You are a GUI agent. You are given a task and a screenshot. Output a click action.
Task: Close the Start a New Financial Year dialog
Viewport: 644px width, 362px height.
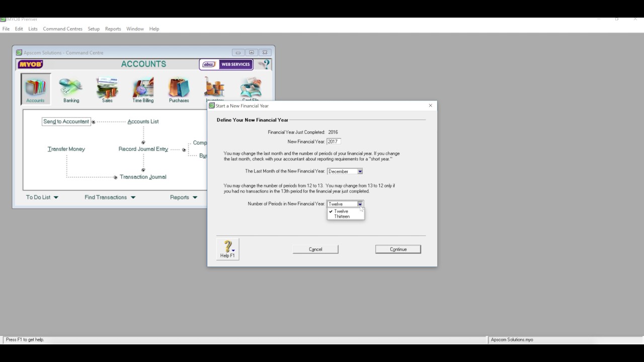coord(430,106)
